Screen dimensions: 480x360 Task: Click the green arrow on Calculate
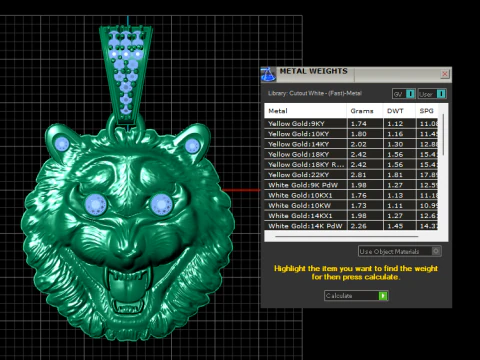pos(383,296)
